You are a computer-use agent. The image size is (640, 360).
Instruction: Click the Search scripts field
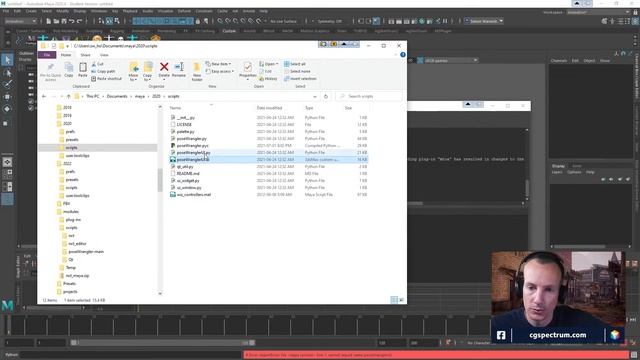click(x=369, y=96)
